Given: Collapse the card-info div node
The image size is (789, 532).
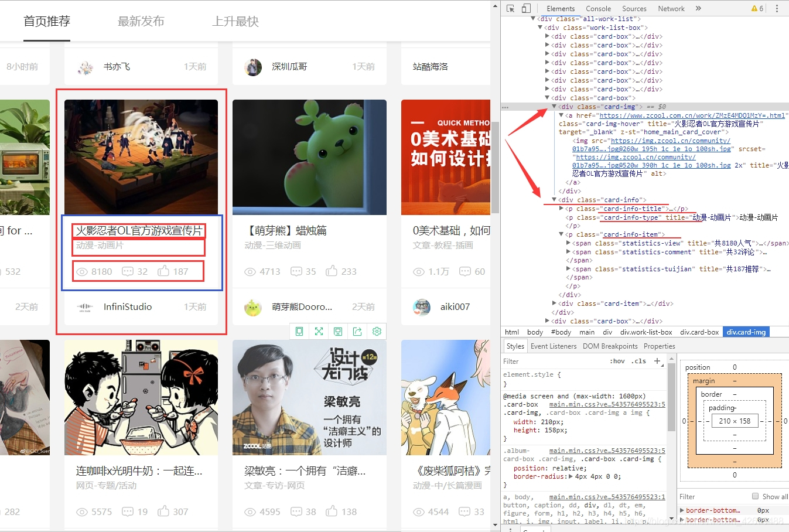Looking at the screenshot, I should [x=554, y=200].
